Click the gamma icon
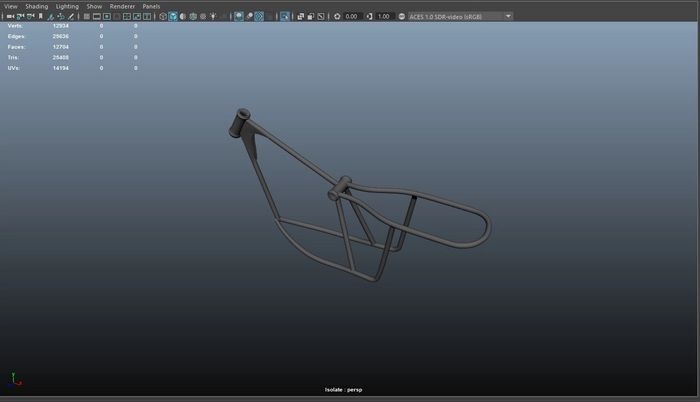 [370, 17]
